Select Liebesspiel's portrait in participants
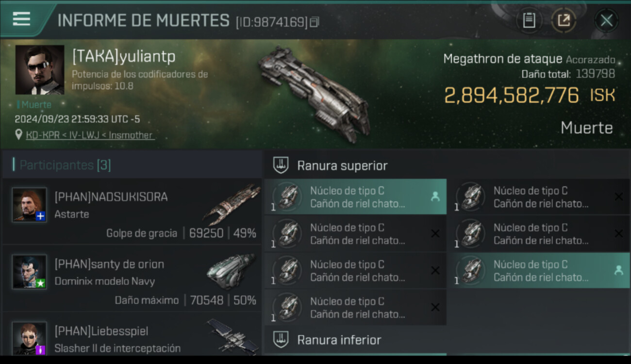 pyautogui.click(x=30, y=338)
